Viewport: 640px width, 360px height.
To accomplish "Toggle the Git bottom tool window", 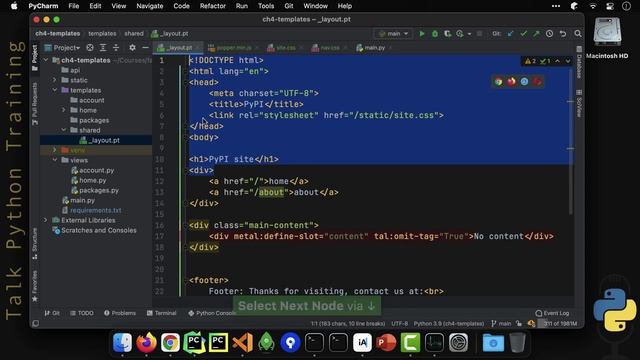I will [52, 313].
